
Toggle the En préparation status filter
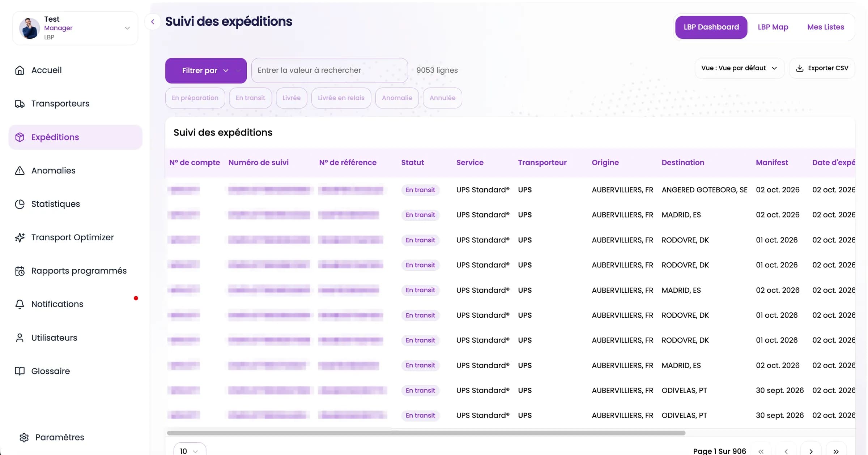195,98
